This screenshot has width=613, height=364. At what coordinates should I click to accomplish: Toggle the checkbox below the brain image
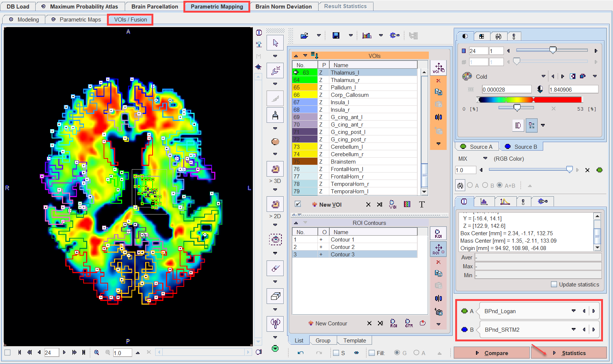(7, 352)
